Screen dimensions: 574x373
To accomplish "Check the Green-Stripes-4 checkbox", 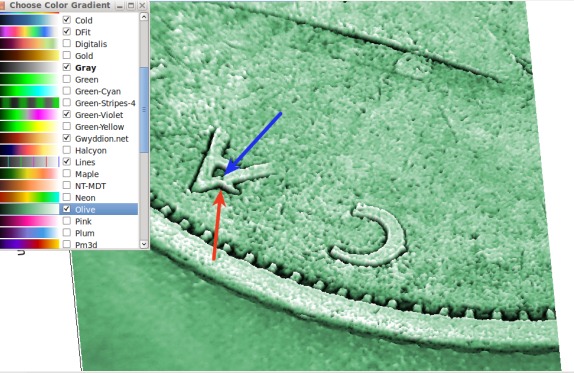I will pos(67,102).
